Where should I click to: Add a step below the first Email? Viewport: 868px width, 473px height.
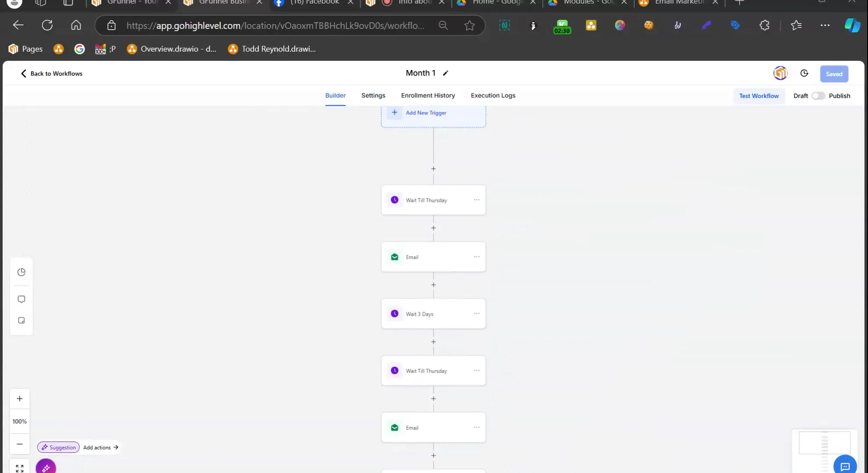click(433, 285)
